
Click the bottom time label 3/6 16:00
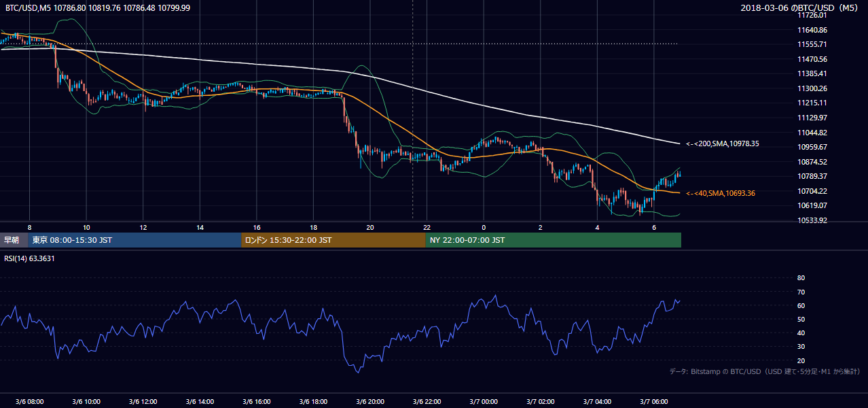click(257, 402)
